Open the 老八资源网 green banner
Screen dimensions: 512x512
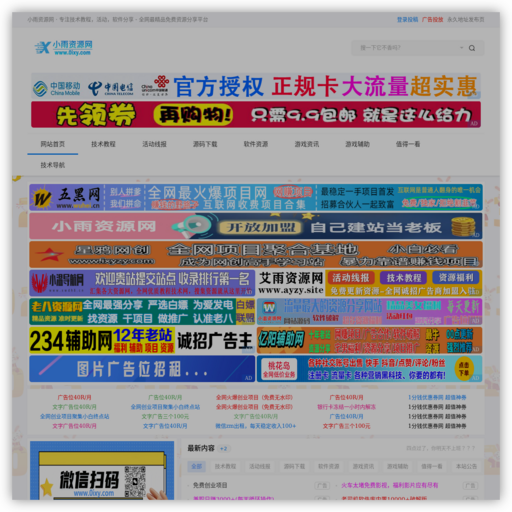pos(142,312)
